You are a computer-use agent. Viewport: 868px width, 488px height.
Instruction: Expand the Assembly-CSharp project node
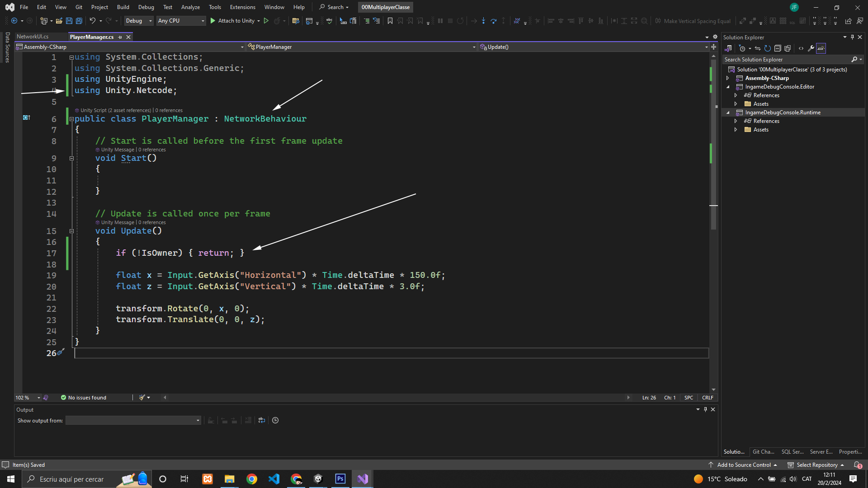pos(728,78)
